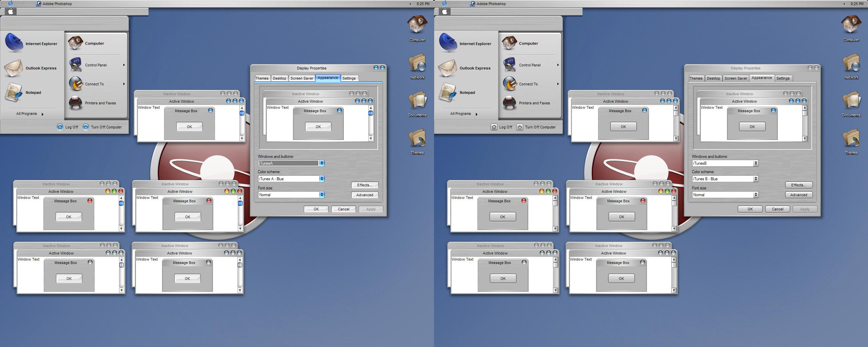Image resolution: width=868 pixels, height=347 pixels.
Task: Click grey Turn Off Computer power icon
Action: pos(520,127)
